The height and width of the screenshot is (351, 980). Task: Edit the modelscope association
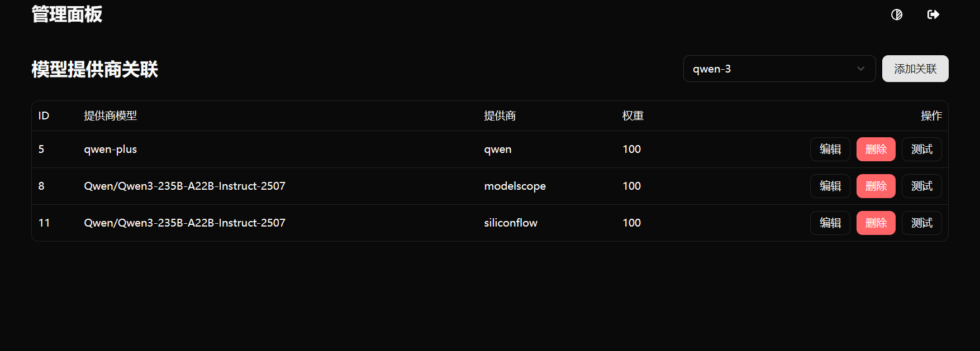tap(830, 186)
